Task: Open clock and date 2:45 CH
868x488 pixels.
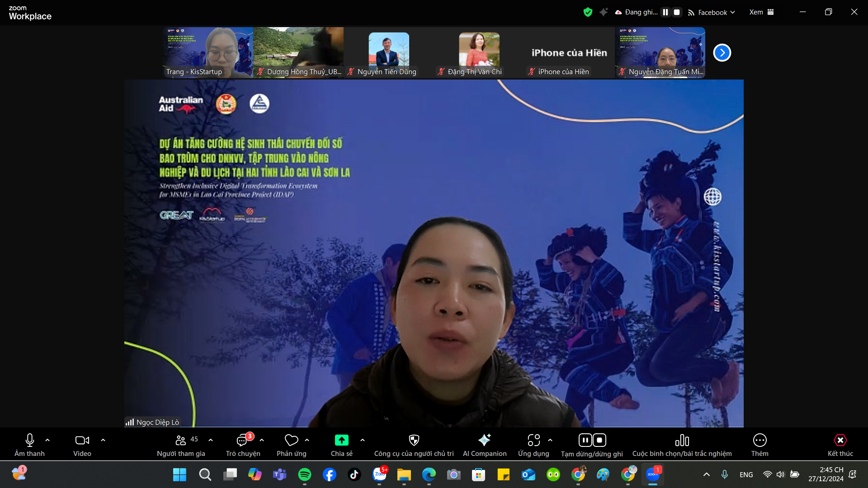Action: [x=826, y=474]
